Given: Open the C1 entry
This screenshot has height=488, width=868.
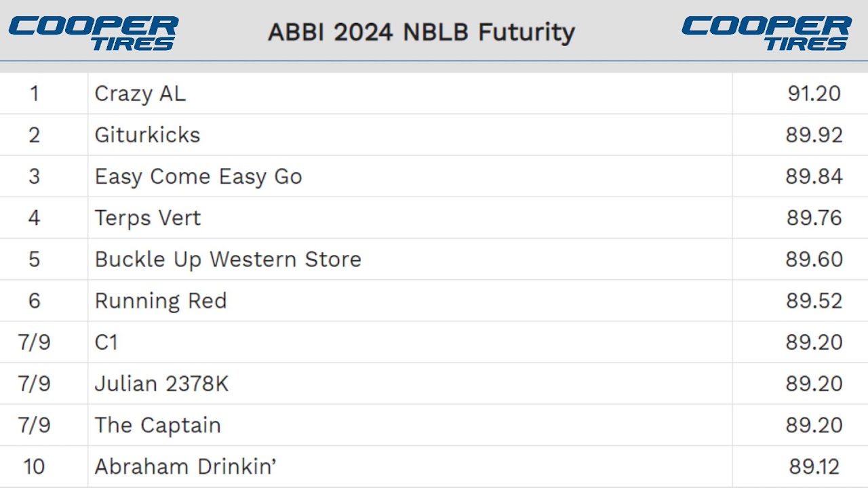Looking at the screenshot, I should 106,342.
